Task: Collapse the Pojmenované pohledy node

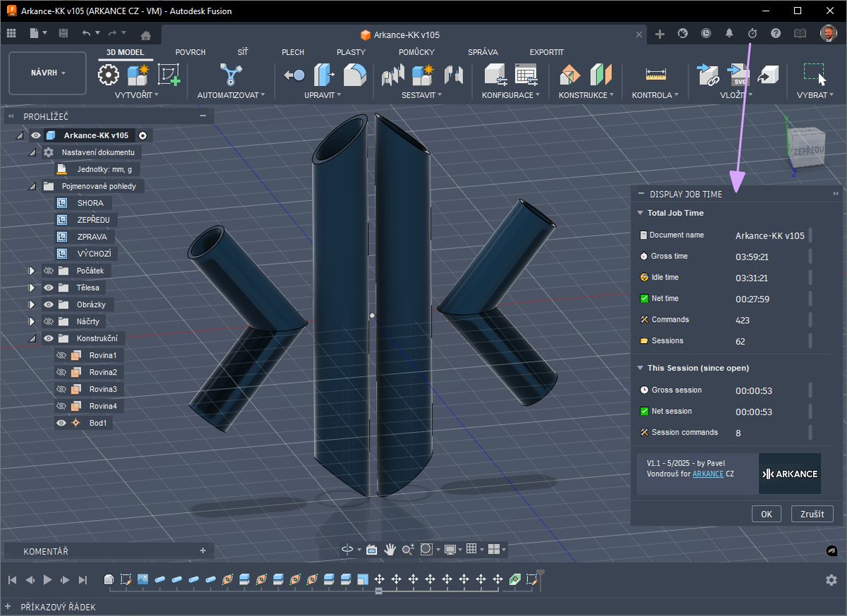Action: coord(31,186)
